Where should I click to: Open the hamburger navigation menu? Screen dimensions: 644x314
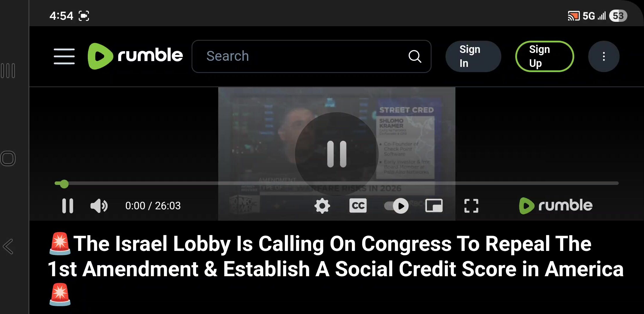64,56
